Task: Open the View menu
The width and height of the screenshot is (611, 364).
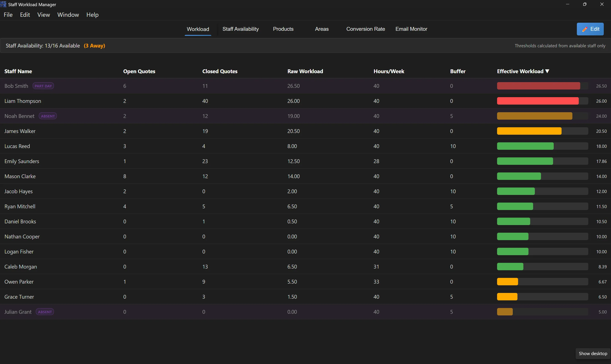Action: [x=44, y=15]
